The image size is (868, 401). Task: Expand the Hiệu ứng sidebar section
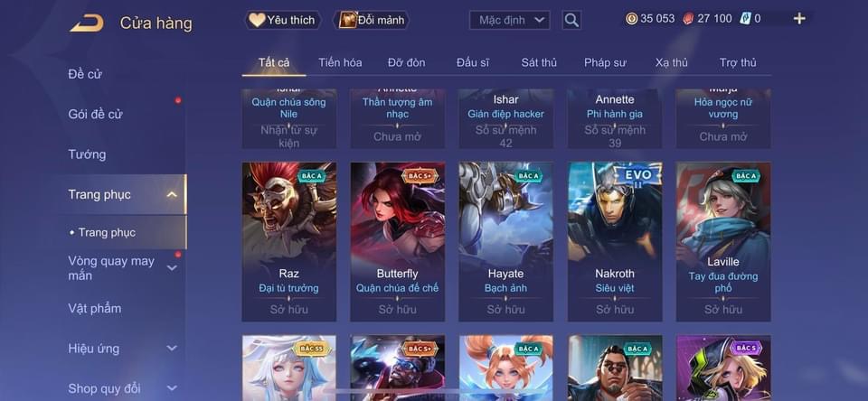(x=172, y=349)
